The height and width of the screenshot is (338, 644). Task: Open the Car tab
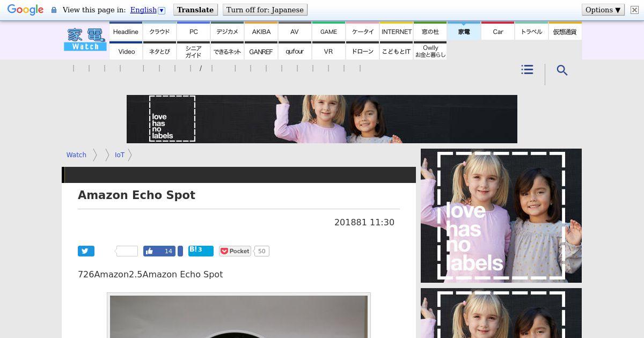click(497, 31)
